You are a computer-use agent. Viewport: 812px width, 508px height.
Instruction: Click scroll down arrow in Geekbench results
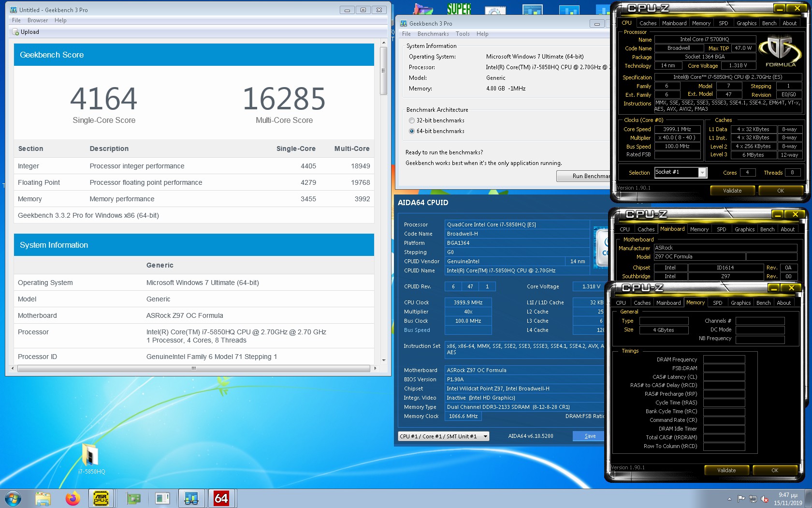pyautogui.click(x=384, y=360)
